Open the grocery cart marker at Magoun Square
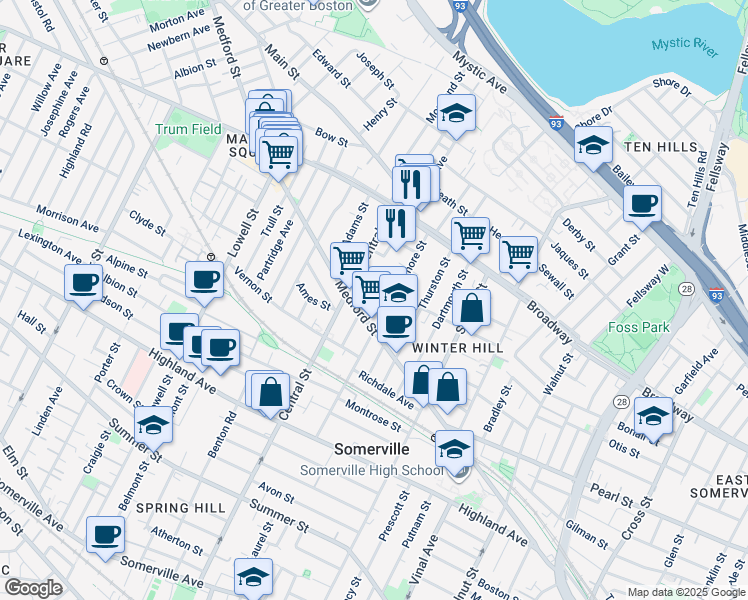 click(278, 152)
